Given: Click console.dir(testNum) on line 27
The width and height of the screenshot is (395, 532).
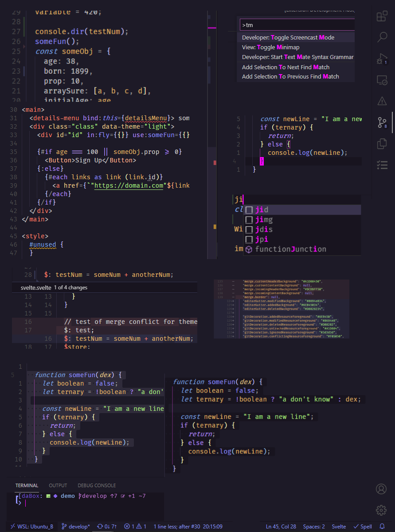Looking at the screenshot, I should 82,32.
